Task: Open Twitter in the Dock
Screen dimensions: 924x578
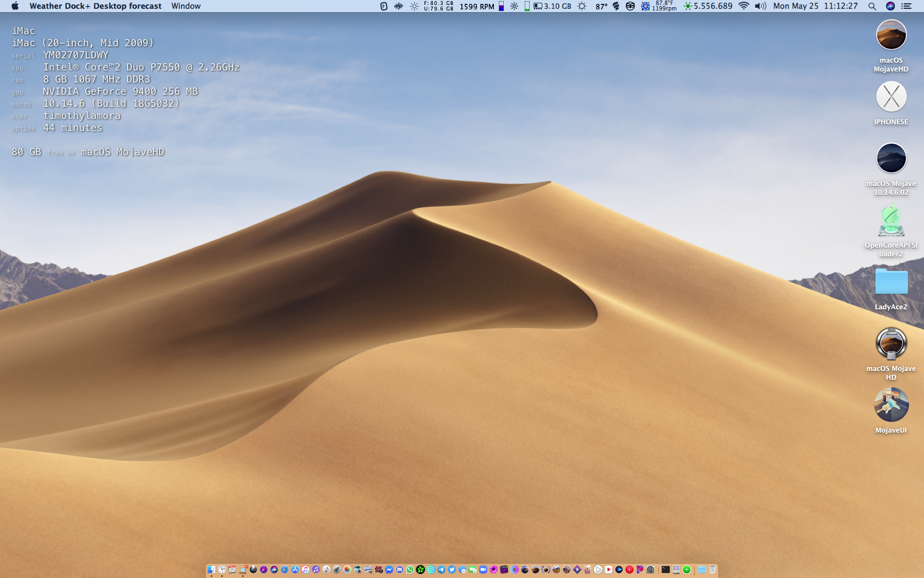Action: click(x=452, y=570)
